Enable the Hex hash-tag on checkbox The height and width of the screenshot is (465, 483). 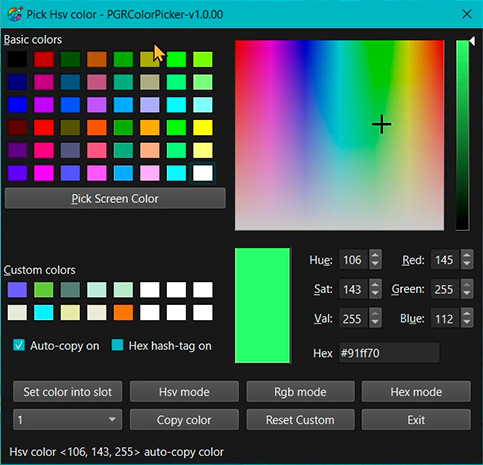(117, 345)
